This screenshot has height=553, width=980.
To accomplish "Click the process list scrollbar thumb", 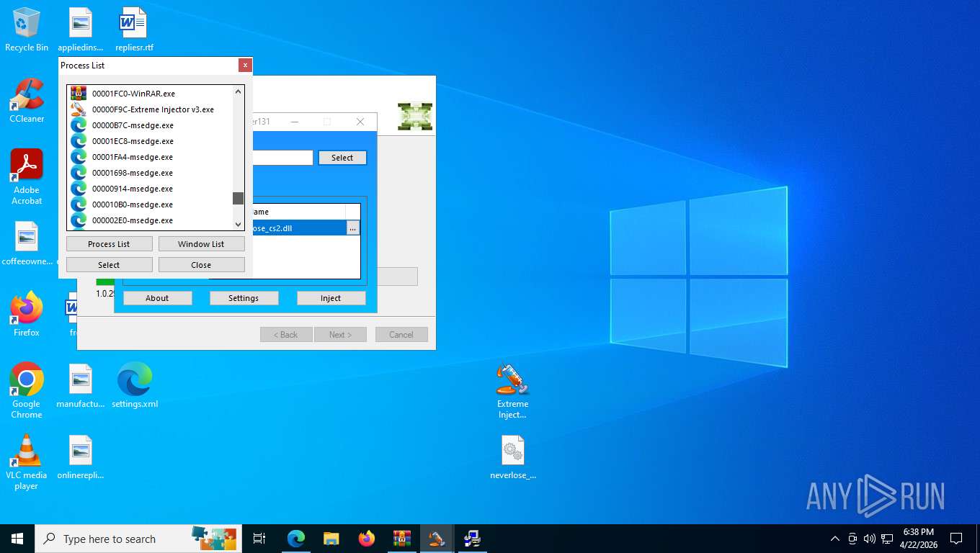I will (x=239, y=199).
